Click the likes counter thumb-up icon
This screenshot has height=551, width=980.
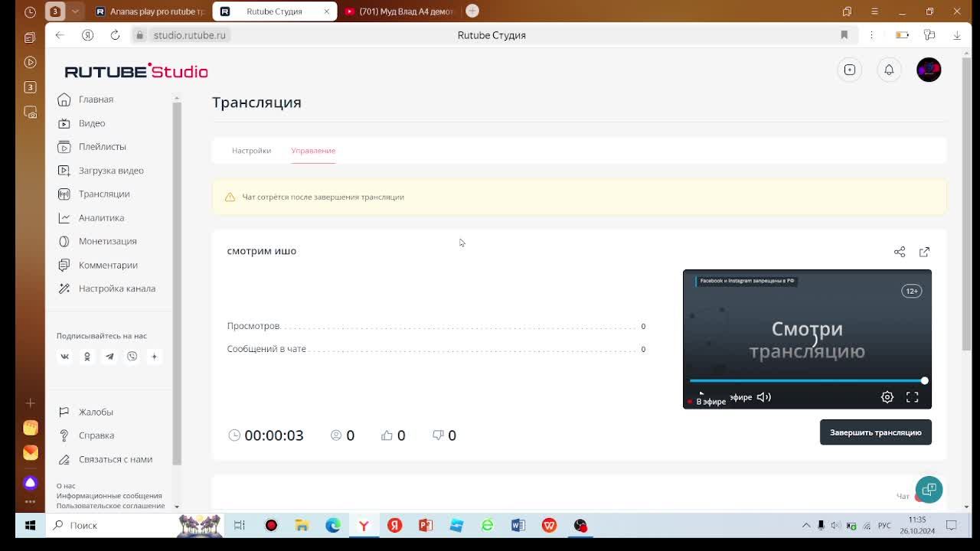tap(387, 435)
